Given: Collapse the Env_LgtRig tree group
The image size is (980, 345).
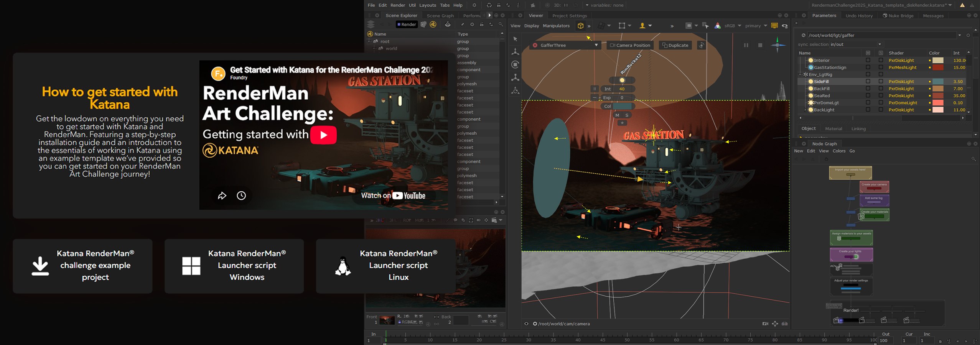Looking at the screenshot, I should pos(800,75).
